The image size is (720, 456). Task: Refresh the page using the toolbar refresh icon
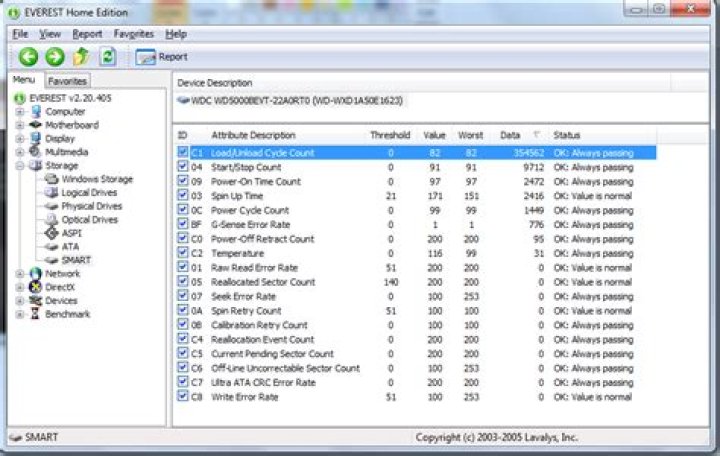tap(108, 57)
